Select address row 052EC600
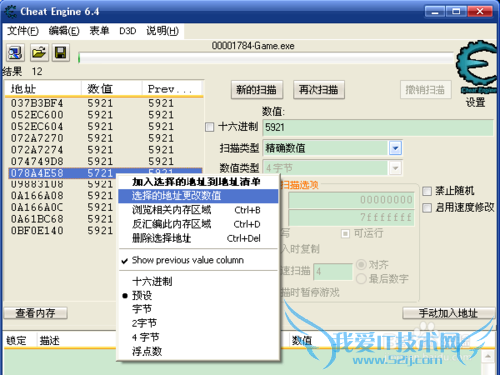This screenshot has width=500, height=375. 104,115
